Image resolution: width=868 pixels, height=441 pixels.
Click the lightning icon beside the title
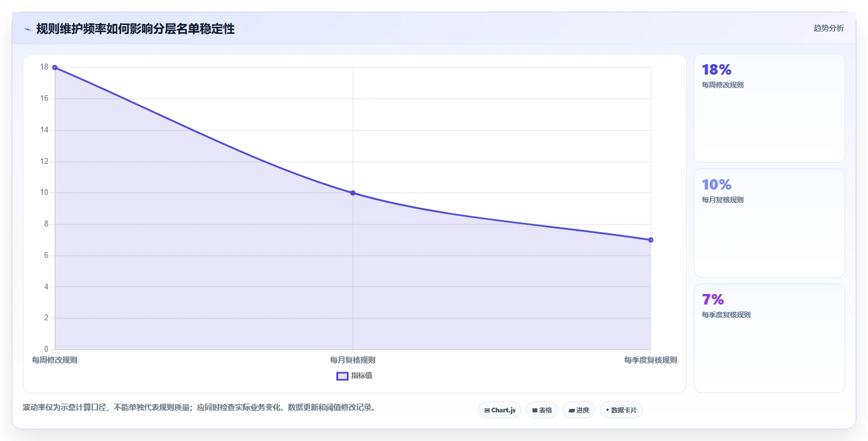tap(27, 29)
